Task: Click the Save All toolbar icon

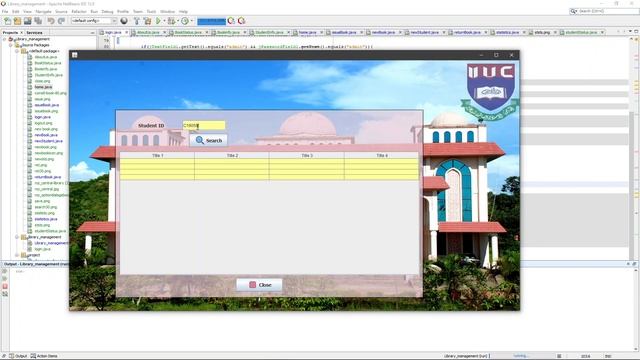Action: tap(38, 21)
